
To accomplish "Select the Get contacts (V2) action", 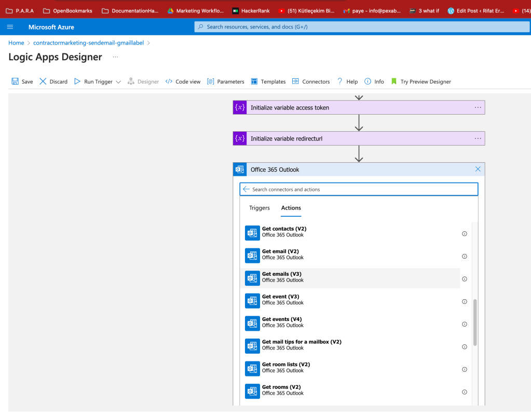I will coord(350,233).
